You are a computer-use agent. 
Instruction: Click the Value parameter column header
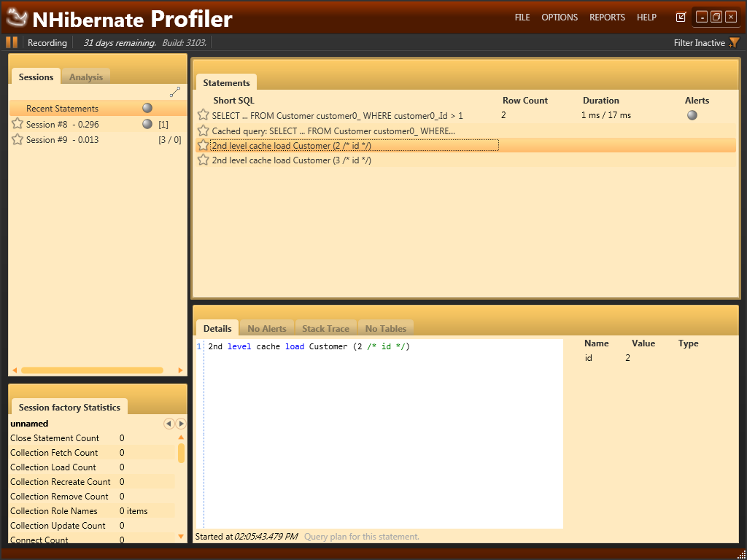click(x=643, y=343)
